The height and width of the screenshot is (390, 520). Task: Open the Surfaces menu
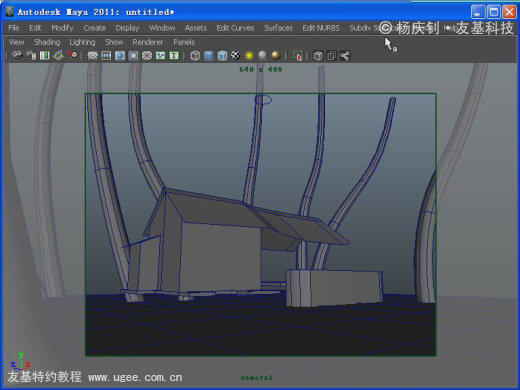click(278, 28)
